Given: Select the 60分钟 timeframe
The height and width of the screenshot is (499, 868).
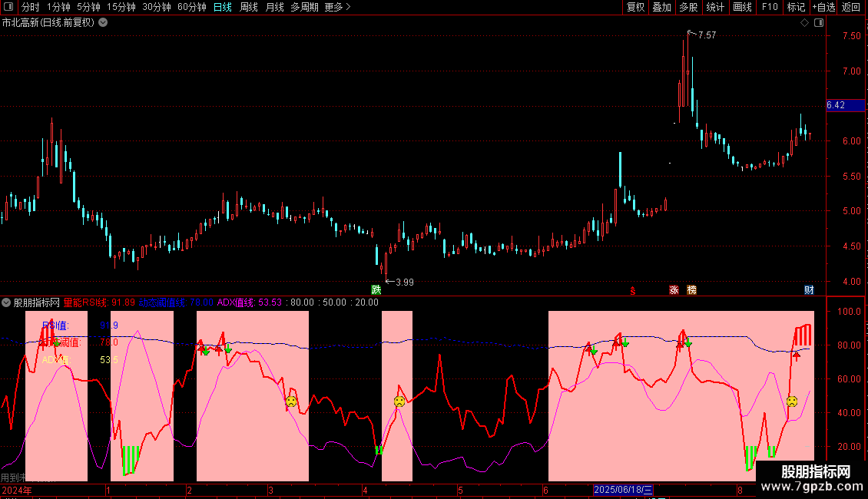Looking at the screenshot, I should [x=192, y=7].
